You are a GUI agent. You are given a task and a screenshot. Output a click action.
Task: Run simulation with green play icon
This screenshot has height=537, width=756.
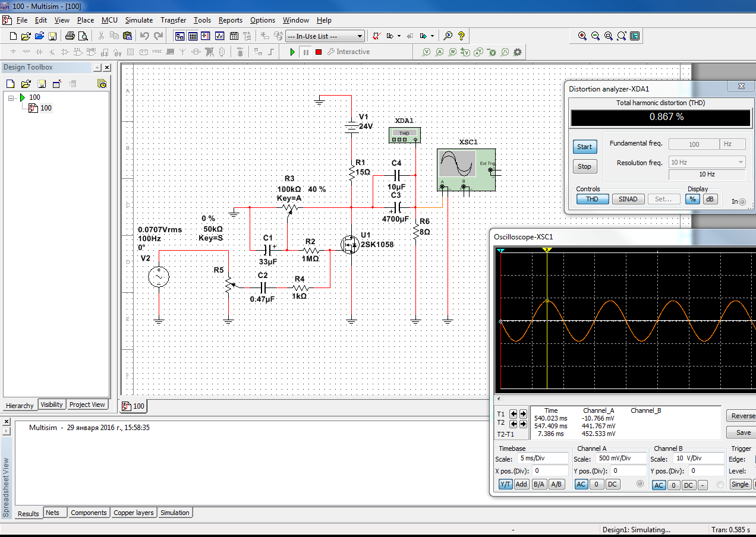pyautogui.click(x=292, y=52)
